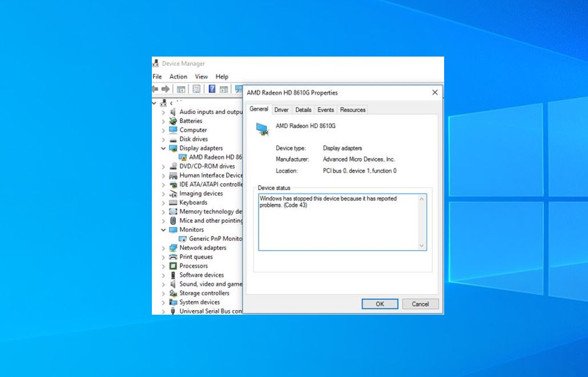The width and height of the screenshot is (588, 377).
Task: Open the Action menu
Action: click(178, 76)
